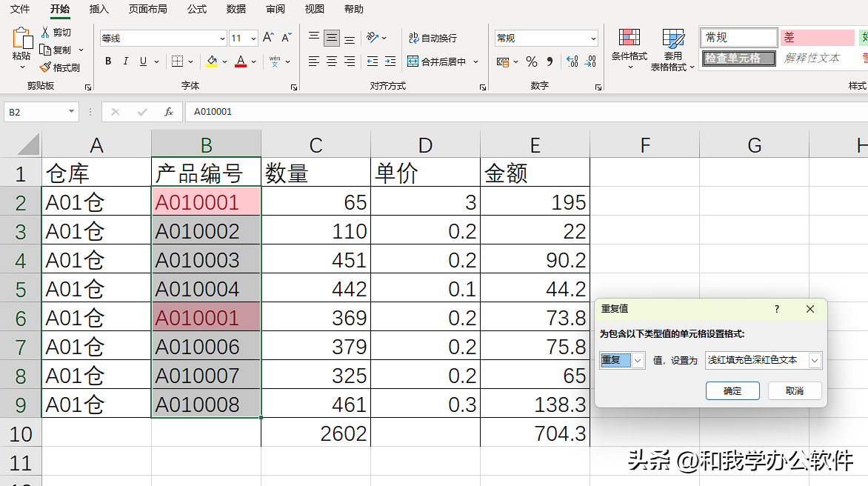Apply the 解释性文本 (Explanatory Text) style
Viewport: 868px width, 486px height.
(818, 58)
